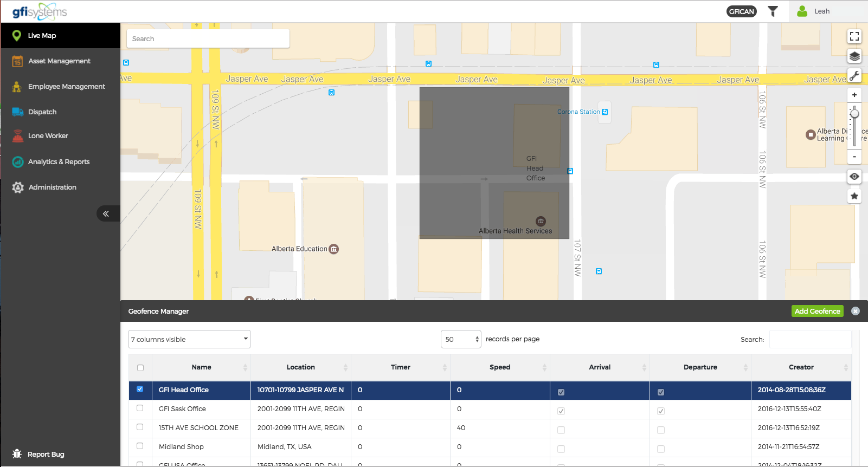
Task: Sort the table by Speed
Action: point(500,367)
